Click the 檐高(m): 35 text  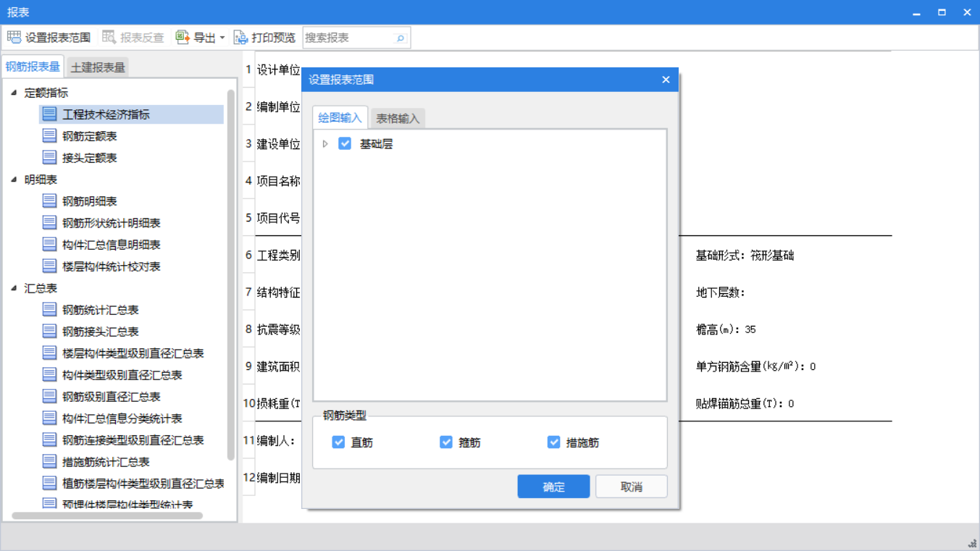(x=726, y=329)
